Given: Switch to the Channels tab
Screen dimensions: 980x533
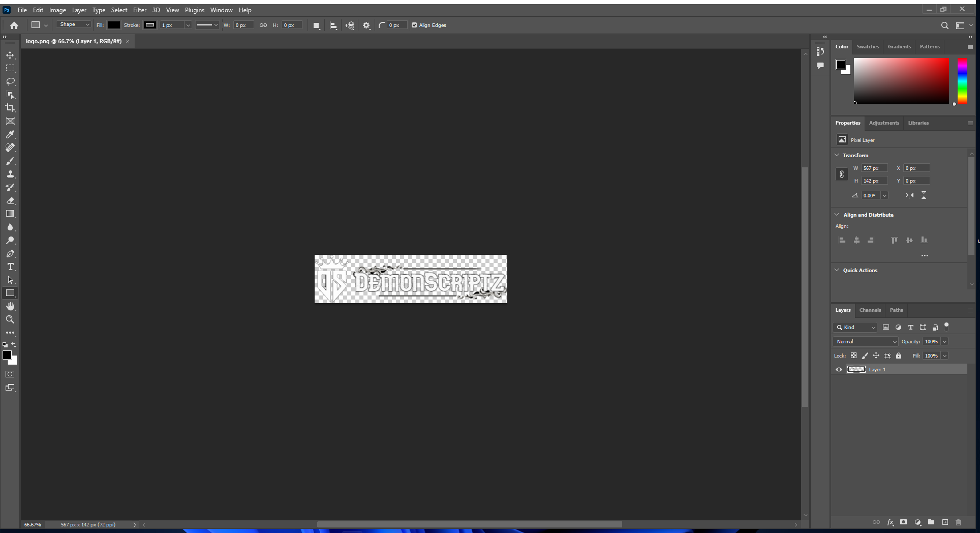Looking at the screenshot, I should tap(870, 310).
